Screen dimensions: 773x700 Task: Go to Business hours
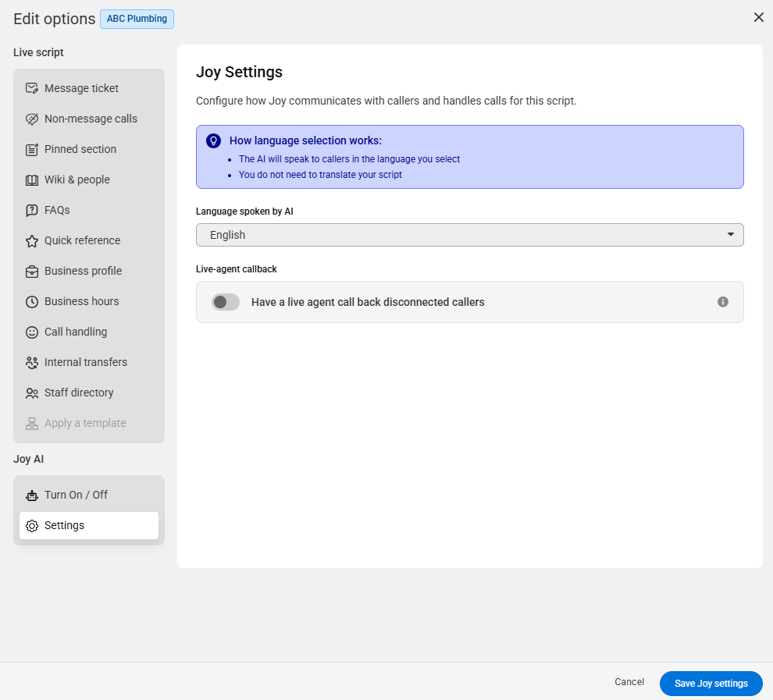[x=89, y=301]
